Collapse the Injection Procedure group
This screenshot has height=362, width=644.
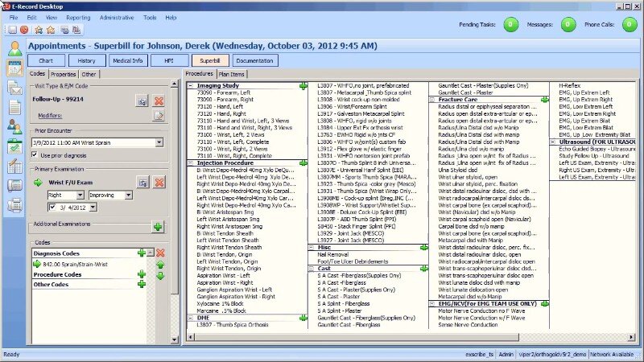coord(190,162)
